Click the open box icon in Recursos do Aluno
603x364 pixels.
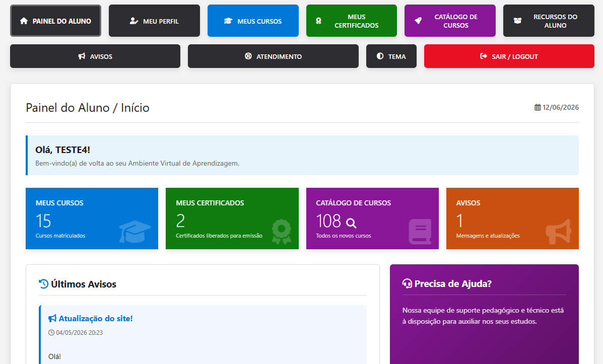click(518, 21)
